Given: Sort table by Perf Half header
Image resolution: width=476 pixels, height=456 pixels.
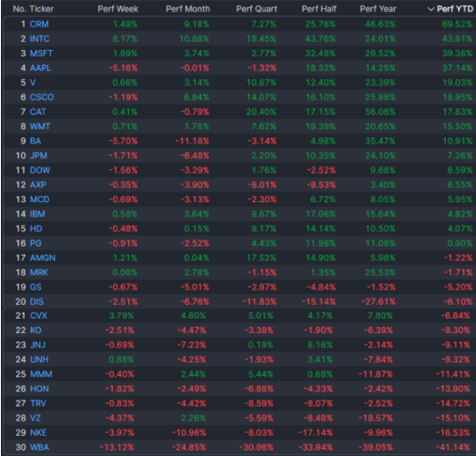Looking at the screenshot, I should pyautogui.click(x=319, y=9).
